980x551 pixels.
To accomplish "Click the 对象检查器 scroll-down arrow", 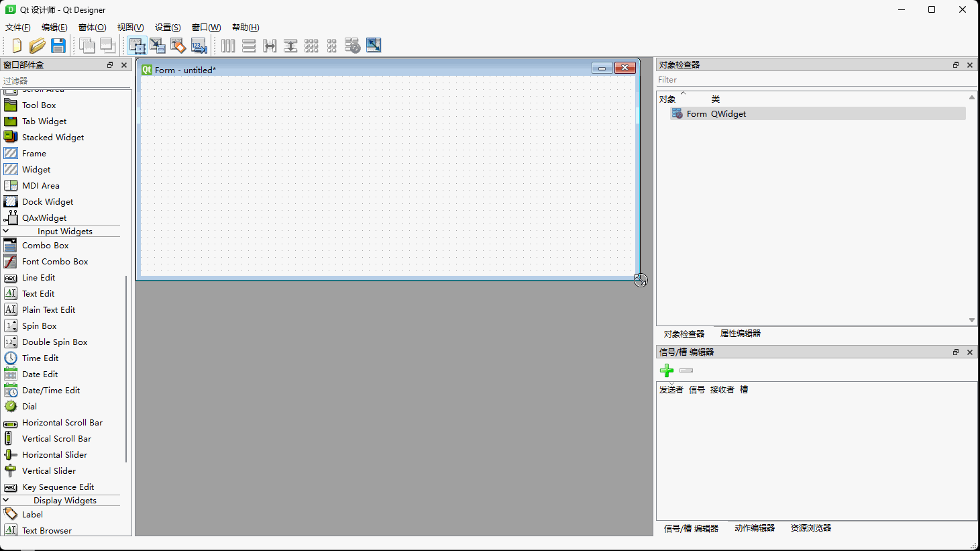I will click(x=972, y=320).
